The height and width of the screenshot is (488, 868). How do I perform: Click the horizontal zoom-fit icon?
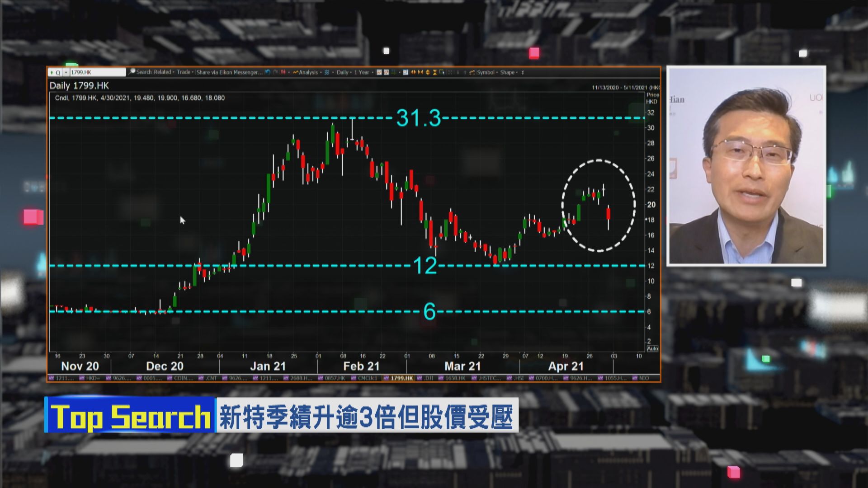[414, 72]
